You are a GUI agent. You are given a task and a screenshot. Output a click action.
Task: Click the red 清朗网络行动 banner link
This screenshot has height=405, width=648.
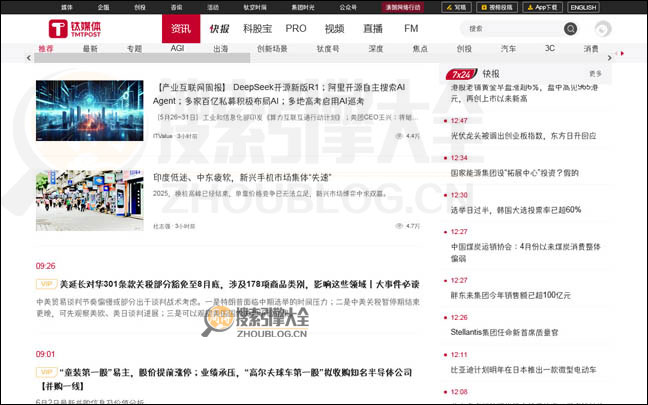point(403,7)
